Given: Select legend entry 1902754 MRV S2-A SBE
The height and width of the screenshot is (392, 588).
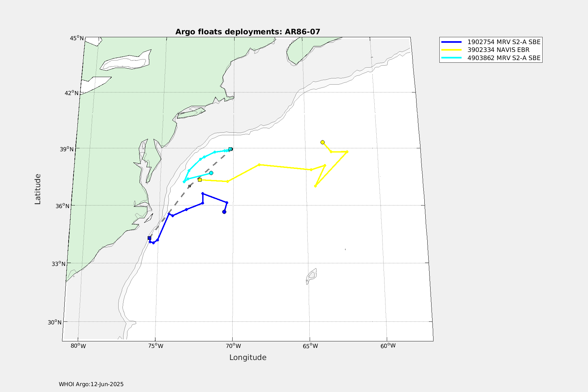Looking at the screenshot, I should tap(504, 42).
